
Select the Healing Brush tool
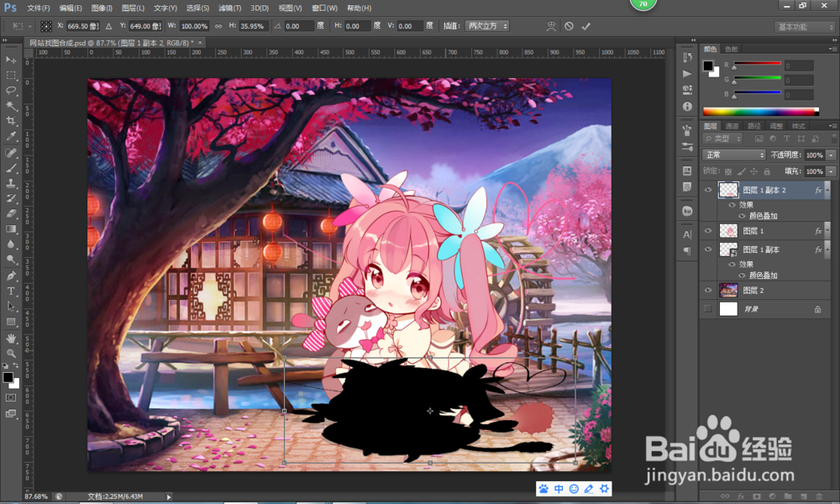11,153
